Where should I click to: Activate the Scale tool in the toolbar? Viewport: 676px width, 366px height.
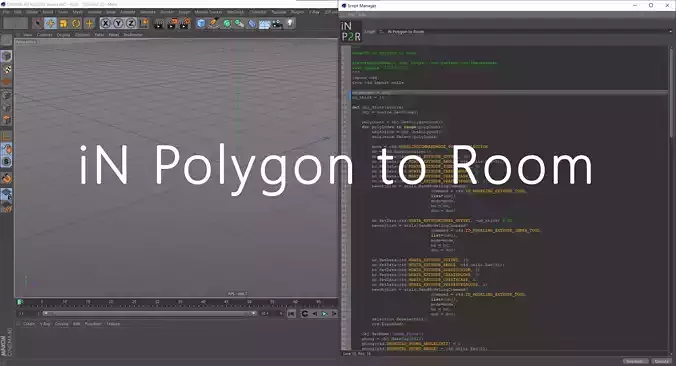63,23
